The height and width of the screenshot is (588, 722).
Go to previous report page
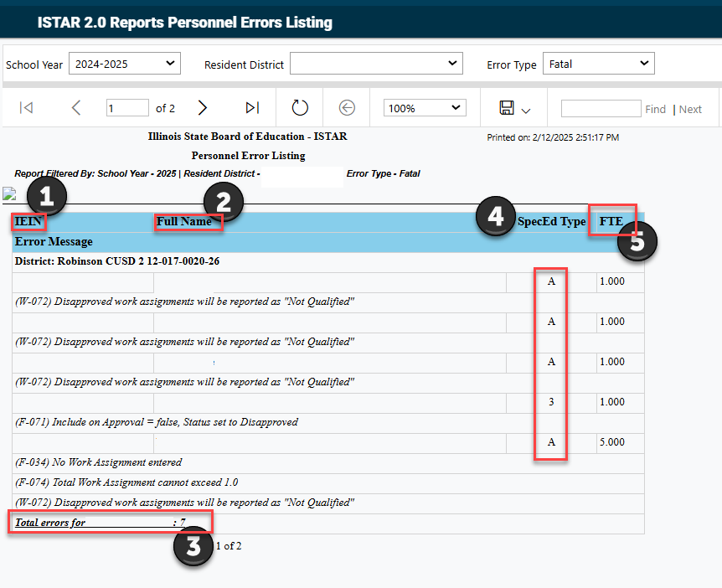tap(76, 108)
